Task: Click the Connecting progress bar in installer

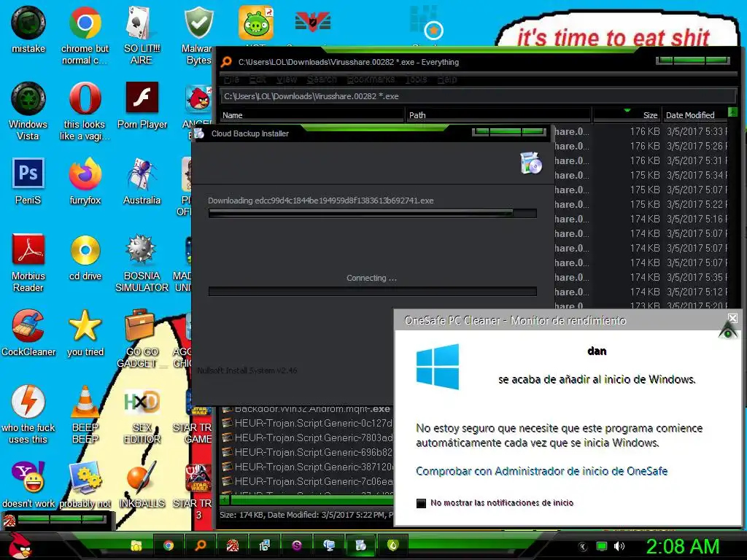Action: click(373, 291)
